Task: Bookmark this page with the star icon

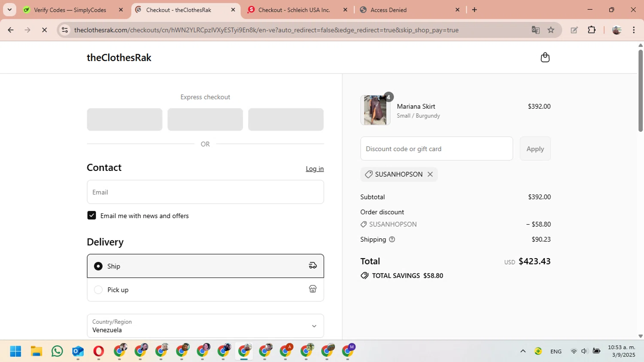Action: click(x=551, y=30)
